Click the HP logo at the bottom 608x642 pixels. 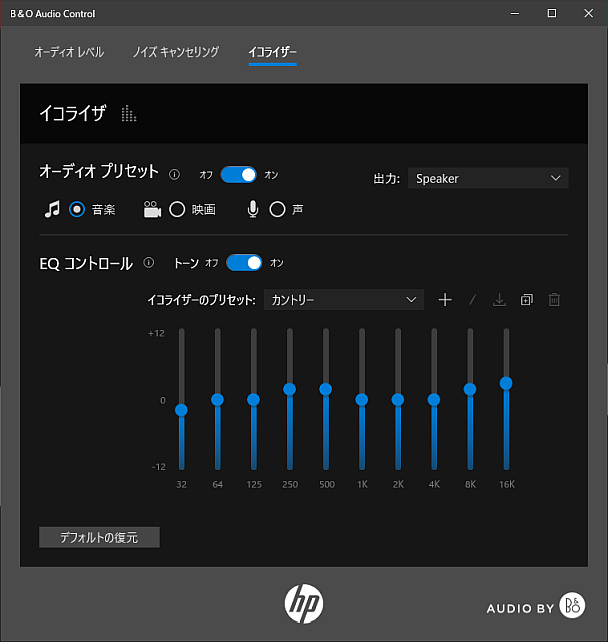[304, 604]
